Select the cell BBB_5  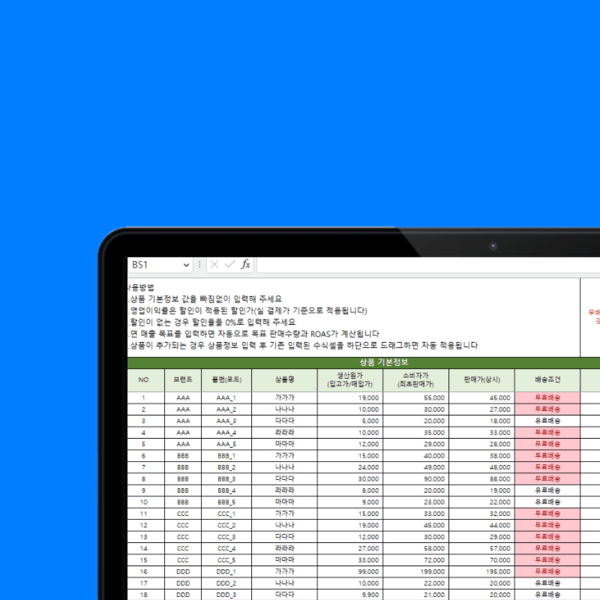pos(227,502)
